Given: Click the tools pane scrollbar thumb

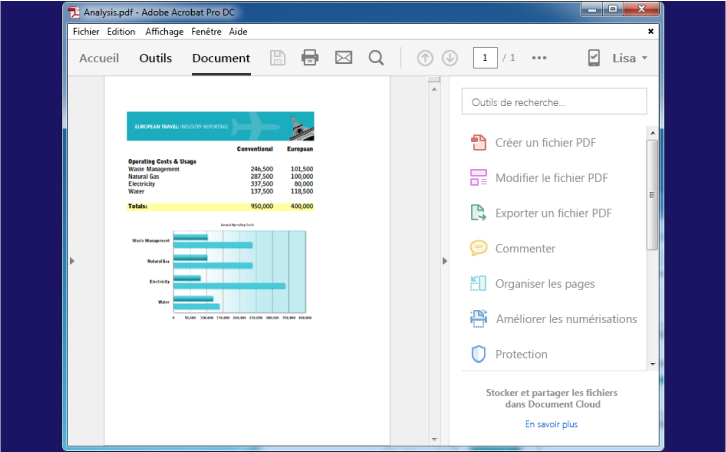Looking at the screenshot, I should [652, 195].
